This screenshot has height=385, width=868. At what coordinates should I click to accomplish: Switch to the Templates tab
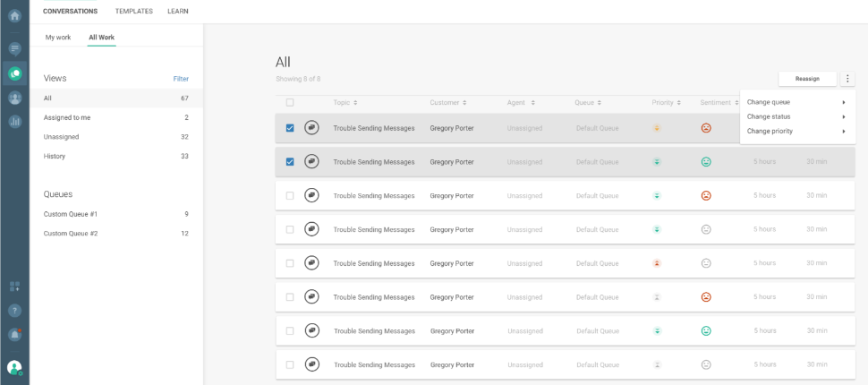[x=133, y=11]
